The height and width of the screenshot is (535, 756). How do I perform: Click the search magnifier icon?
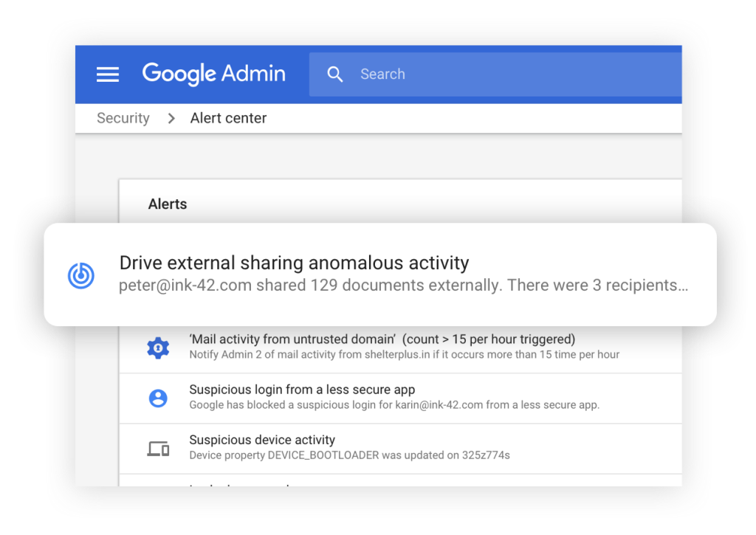[335, 75]
